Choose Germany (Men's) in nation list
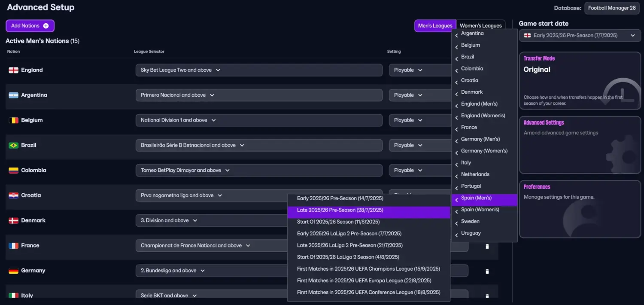Viewport: 644px width, 305px height. pyautogui.click(x=484, y=139)
